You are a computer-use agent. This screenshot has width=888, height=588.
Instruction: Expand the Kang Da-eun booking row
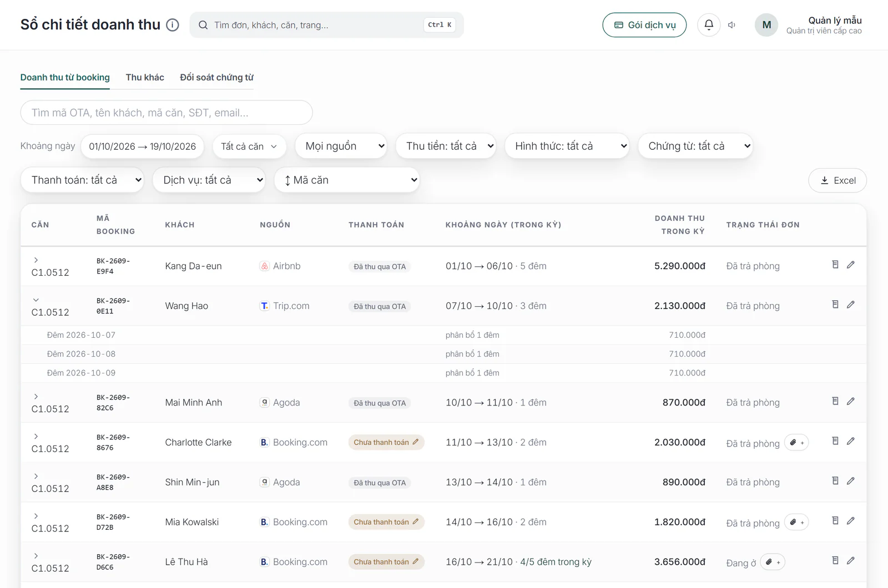(x=36, y=260)
